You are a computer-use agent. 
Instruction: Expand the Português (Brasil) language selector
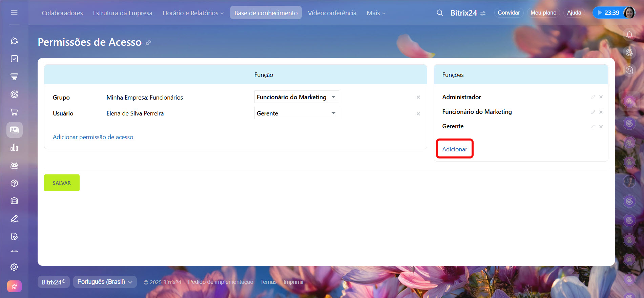tap(105, 282)
